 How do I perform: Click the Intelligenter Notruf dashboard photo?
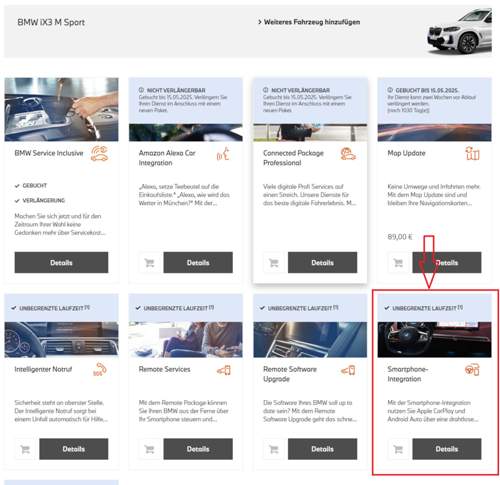point(61,339)
